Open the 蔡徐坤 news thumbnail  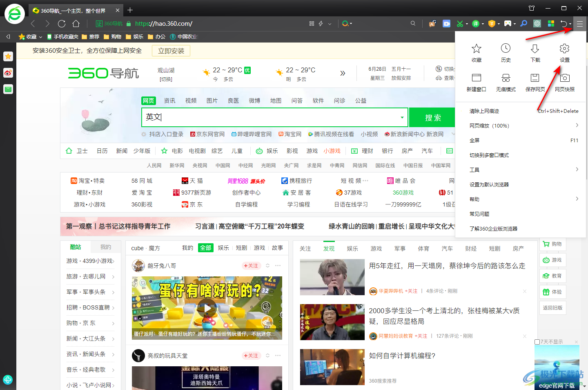point(332,277)
